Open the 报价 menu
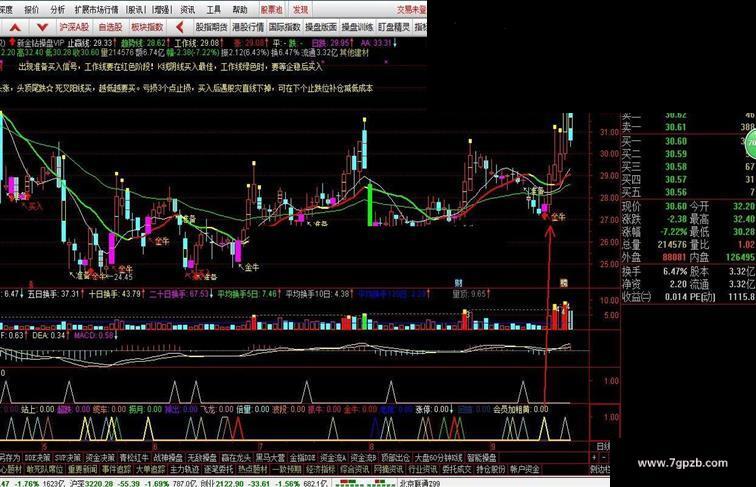 pos(32,9)
